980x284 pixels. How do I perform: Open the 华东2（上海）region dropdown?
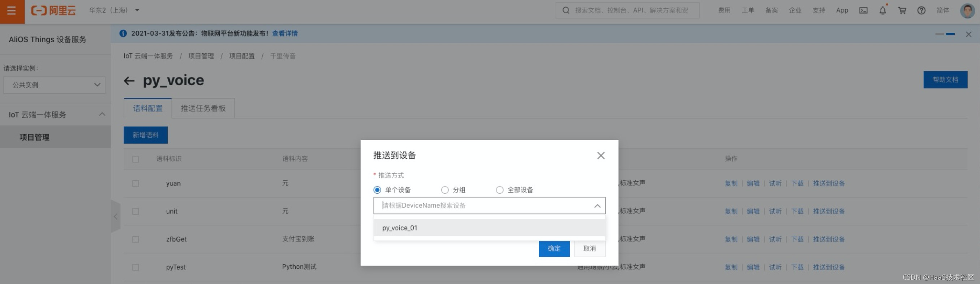tap(114, 10)
